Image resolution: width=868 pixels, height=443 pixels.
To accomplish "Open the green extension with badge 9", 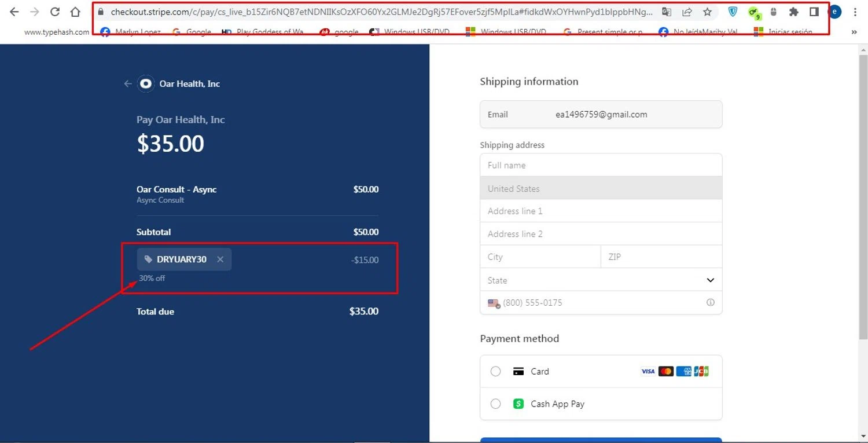I will pyautogui.click(x=753, y=13).
